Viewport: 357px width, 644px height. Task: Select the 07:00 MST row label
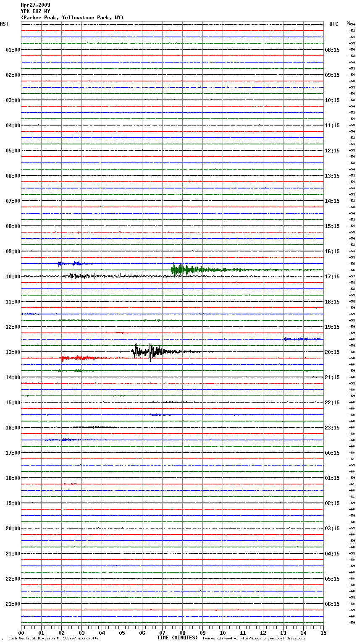(x=13, y=201)
